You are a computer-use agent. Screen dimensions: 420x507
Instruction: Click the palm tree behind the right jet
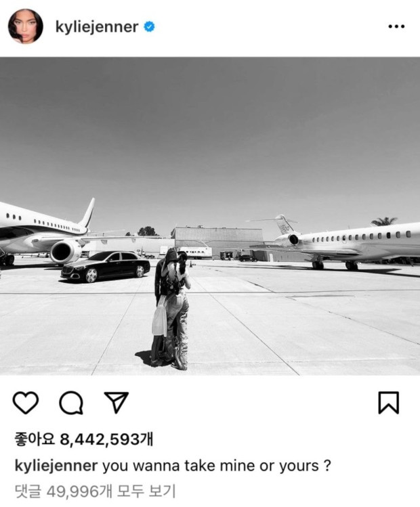(384, 221)
